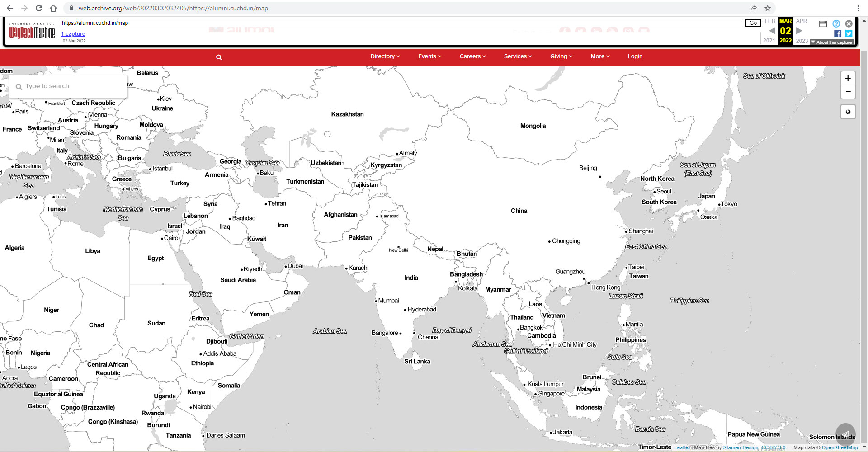868x452 pixels.
Task: Click the map globe reset button
Action: [x=848, y=112]
